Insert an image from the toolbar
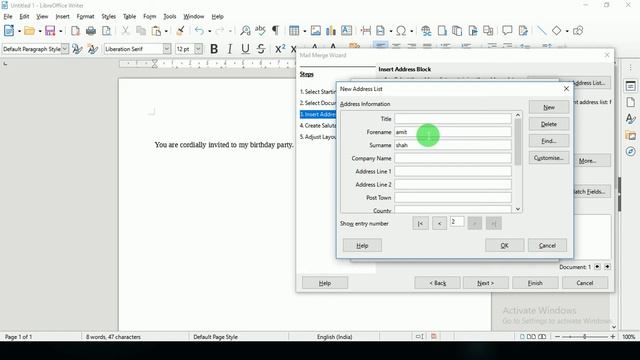This screenshot has width=640, height=360. click(316, 31)
